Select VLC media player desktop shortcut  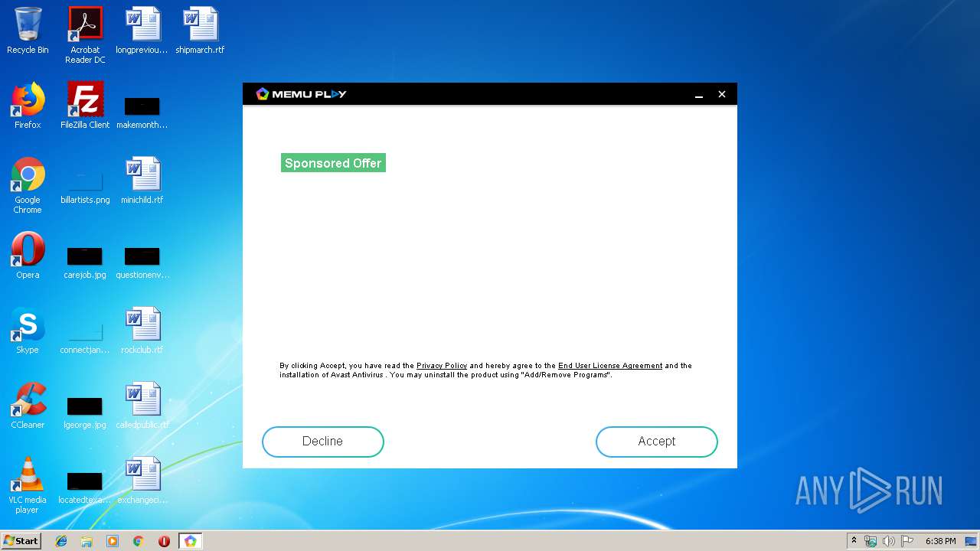[28, 485]
